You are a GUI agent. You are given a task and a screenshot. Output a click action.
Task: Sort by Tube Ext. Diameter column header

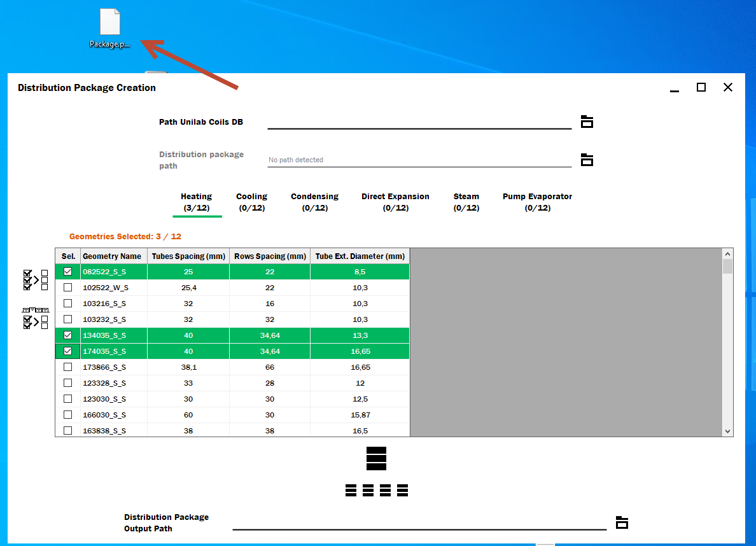click(360, 256)
